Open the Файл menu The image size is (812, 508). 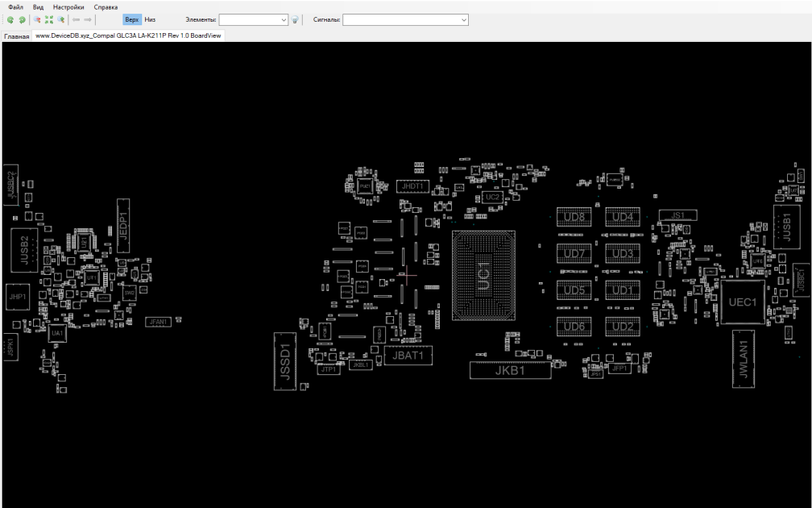pyautogui.click(x=15, y=7)
